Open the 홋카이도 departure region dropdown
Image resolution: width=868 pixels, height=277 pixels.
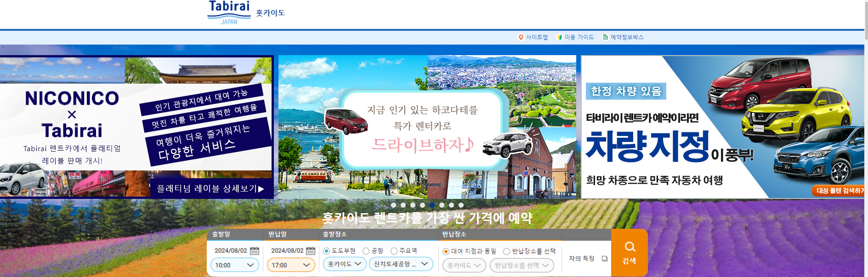345,264
